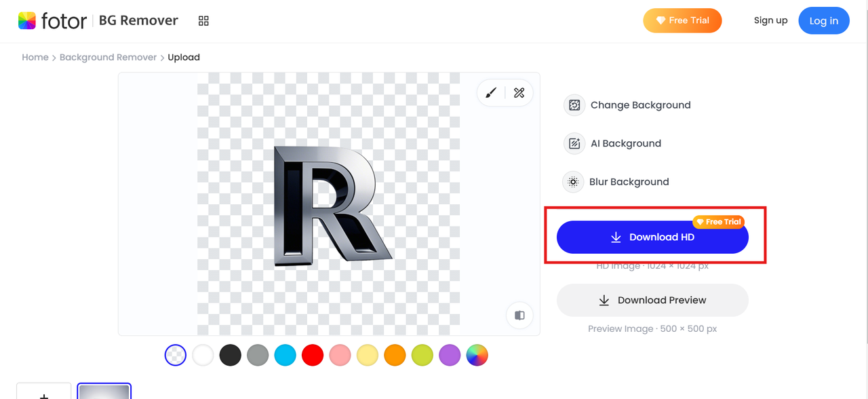Open the rainbow custom color picker
This screenshot has height=399, width=868.
click(x=477, y=355)
